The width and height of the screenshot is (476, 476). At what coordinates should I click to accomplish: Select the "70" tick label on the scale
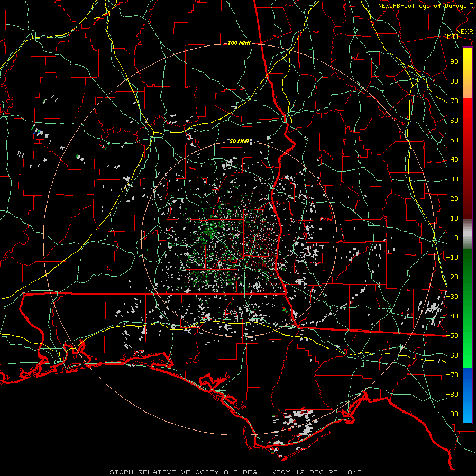(454, 101)
